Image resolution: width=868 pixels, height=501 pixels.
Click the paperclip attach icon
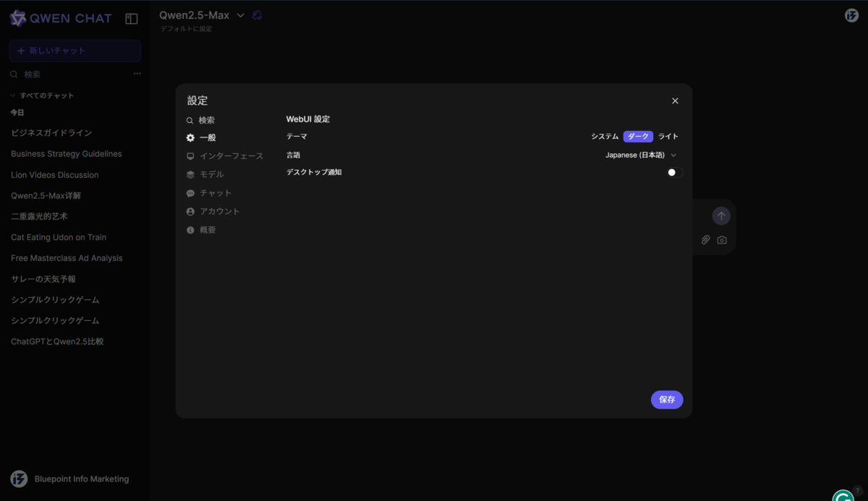[x=705, y=240]
